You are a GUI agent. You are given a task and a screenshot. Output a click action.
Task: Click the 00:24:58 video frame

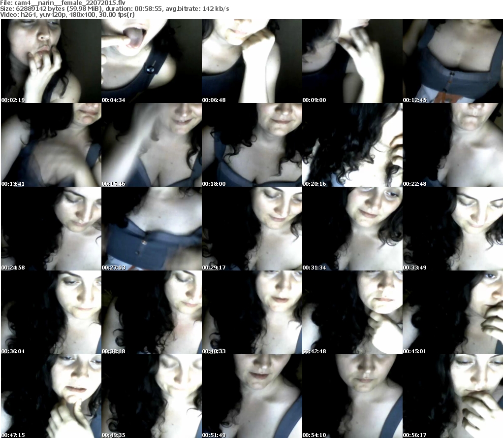(51, 229)
